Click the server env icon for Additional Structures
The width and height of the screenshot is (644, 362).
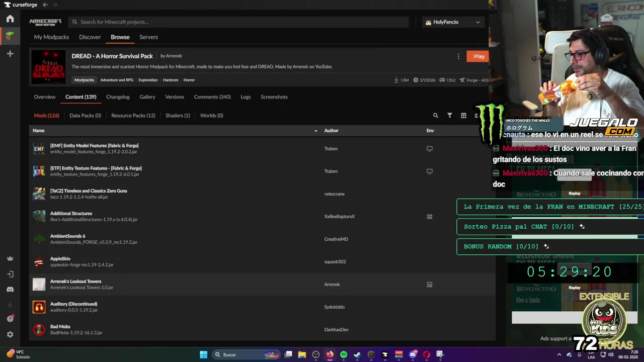pyautogui.click(x=429, y=217)
